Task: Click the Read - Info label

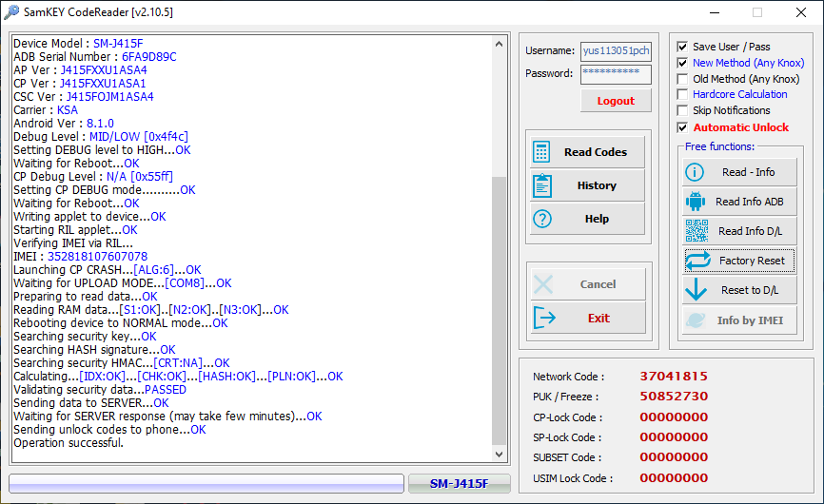Action: point(748,172)
